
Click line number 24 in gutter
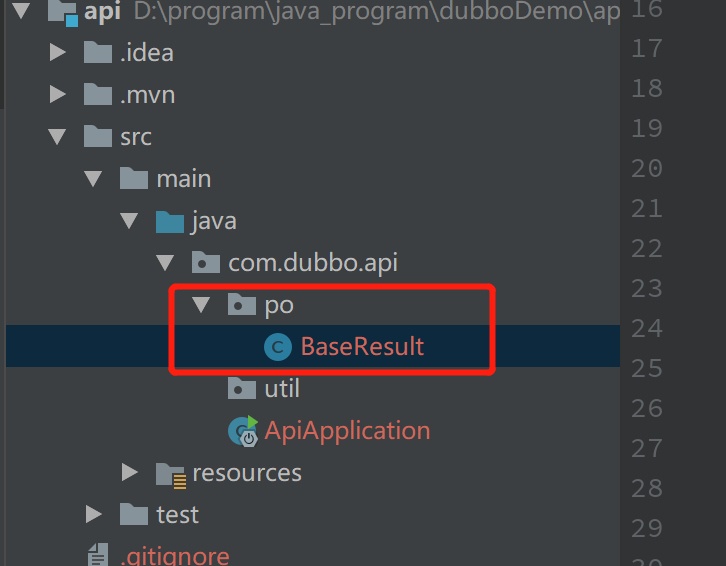coord(647,328)
